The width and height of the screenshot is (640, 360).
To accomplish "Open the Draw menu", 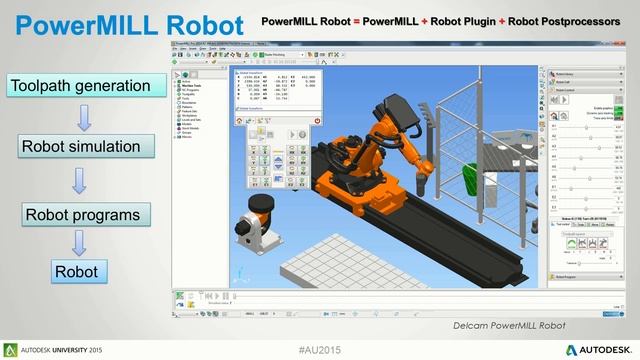I will click(x=203, y=49).
